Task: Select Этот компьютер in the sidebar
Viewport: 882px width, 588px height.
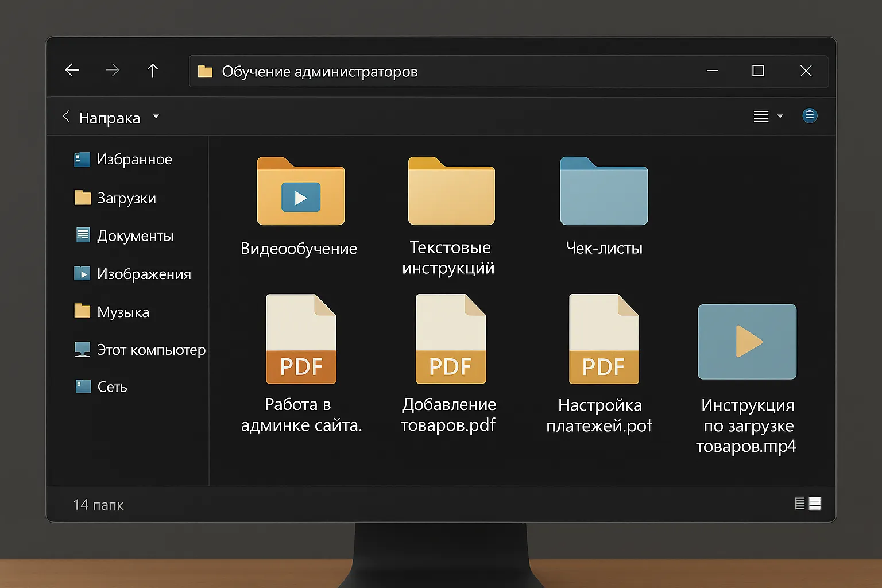Action: point(140,350)
